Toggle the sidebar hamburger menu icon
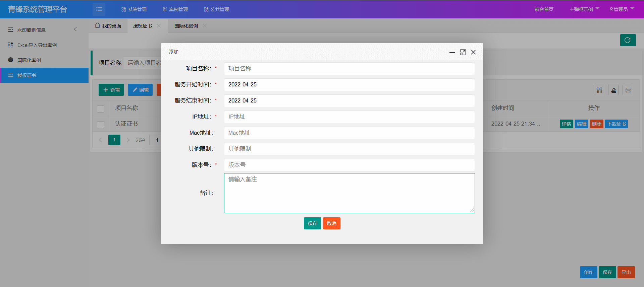This screenshot has width=644, height=287. click(99, 9)
